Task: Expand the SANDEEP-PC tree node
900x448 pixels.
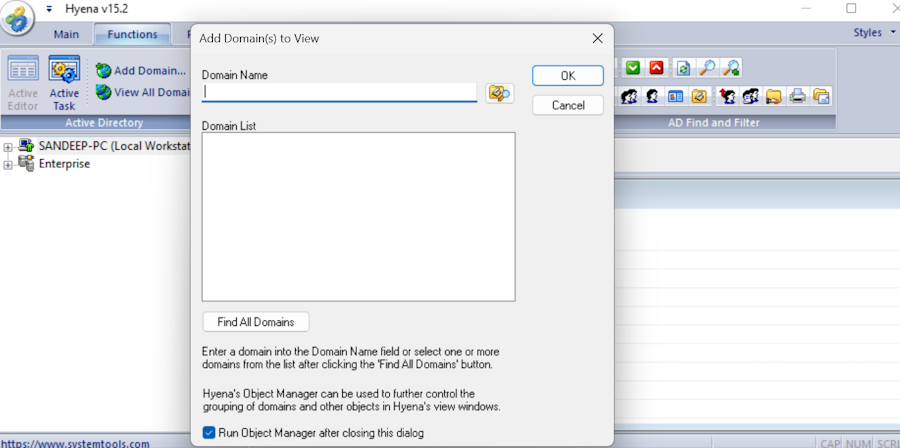Action: 8,147
